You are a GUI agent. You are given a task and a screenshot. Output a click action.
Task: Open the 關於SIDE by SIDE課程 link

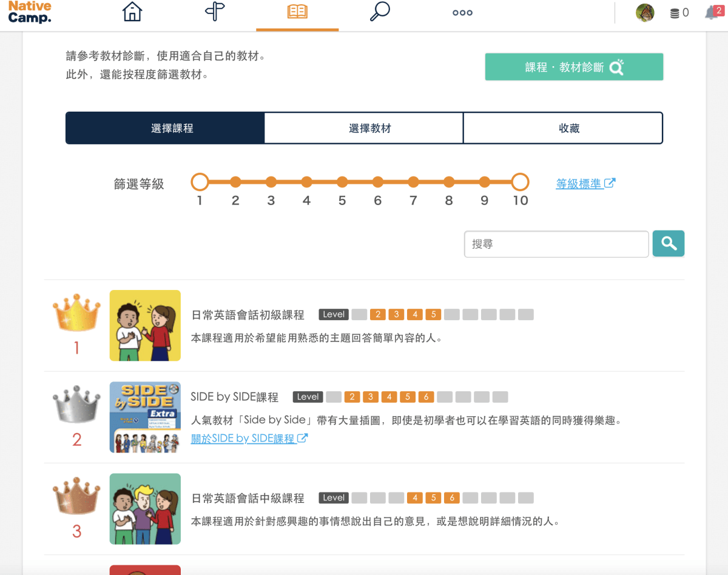(249, 439)
